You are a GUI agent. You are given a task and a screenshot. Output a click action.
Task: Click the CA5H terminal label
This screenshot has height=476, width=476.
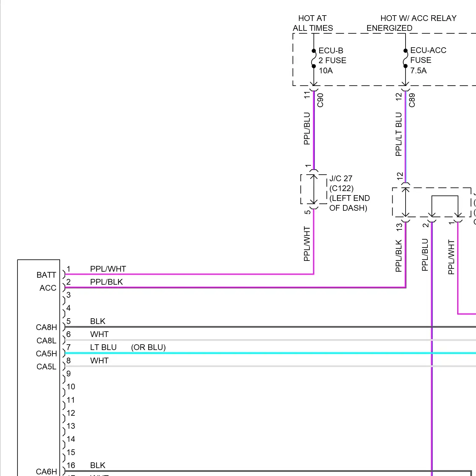(47, 354)
